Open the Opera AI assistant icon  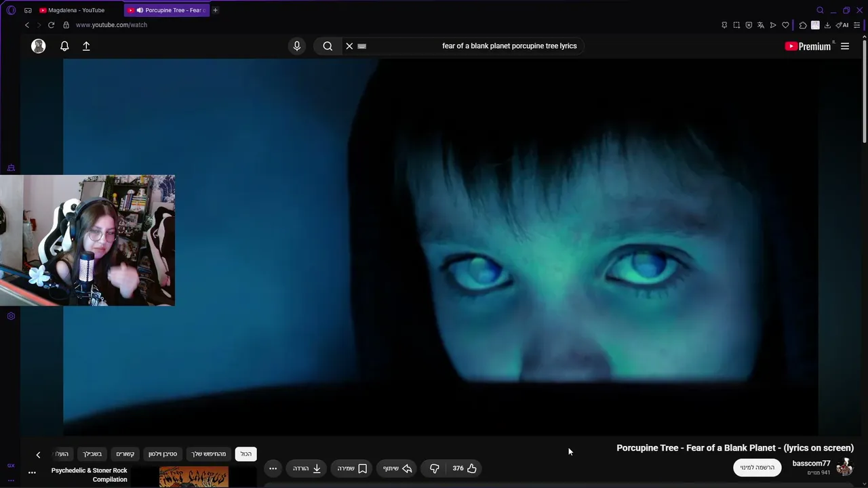point(842,25)
